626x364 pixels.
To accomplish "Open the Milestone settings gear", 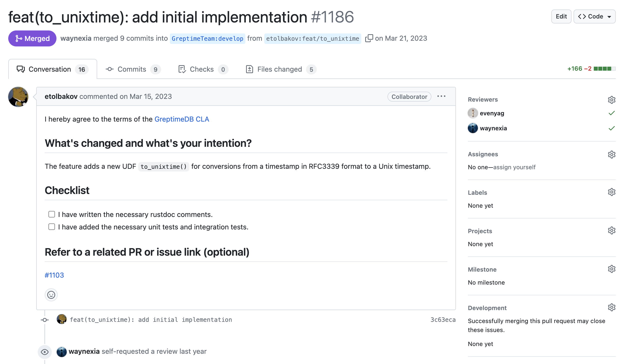I will click(611, 269).
